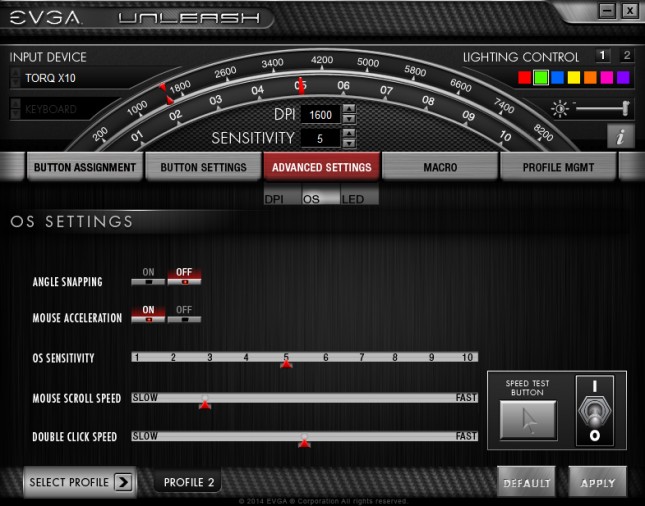Screen dimensions: 645x506
Task: Pick the red lighting color
Action: point(524,77)
